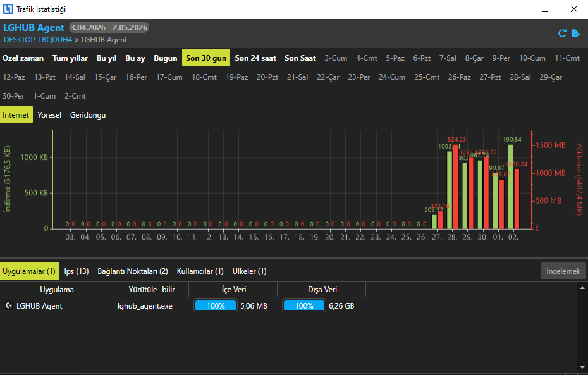Click İçe Veri 100% progress bar

coord(216,305)
